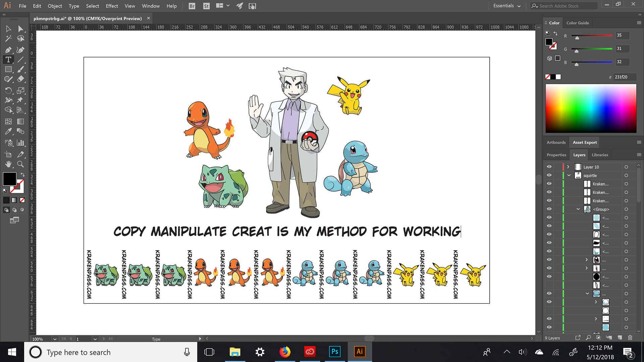Hide the Group sublayer
The image size is (644, 362).
(x=549, y=209)
